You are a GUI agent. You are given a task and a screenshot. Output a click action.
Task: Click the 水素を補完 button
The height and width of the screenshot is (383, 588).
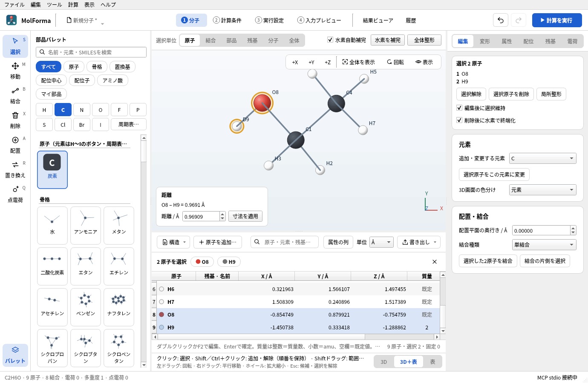coord(388,40)
